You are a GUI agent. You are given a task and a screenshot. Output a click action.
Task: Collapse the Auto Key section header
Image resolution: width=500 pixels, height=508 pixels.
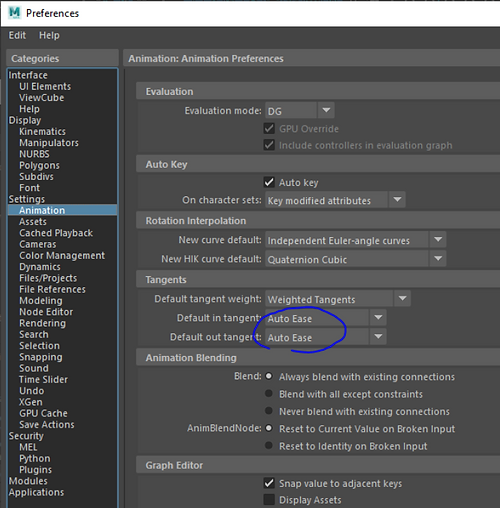point(318,164)
